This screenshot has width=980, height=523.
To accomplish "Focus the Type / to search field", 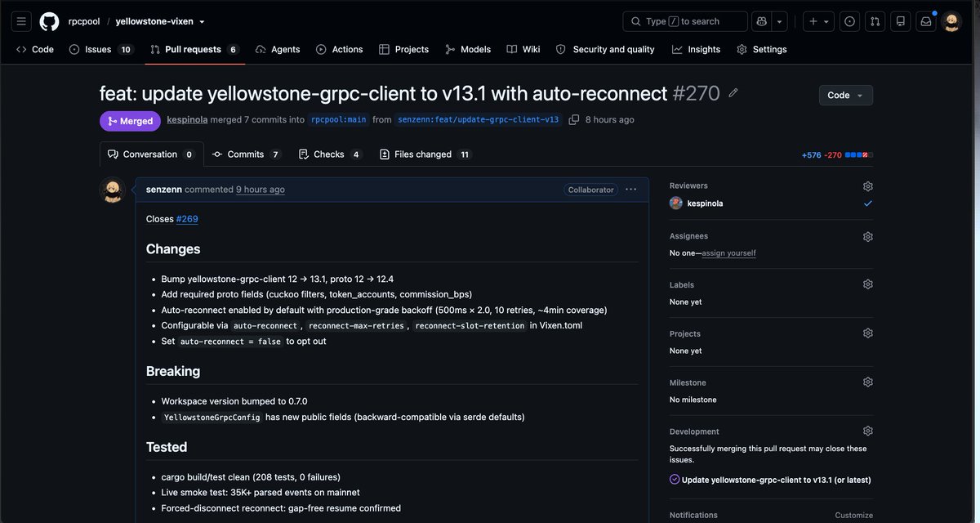I will 685,21.
